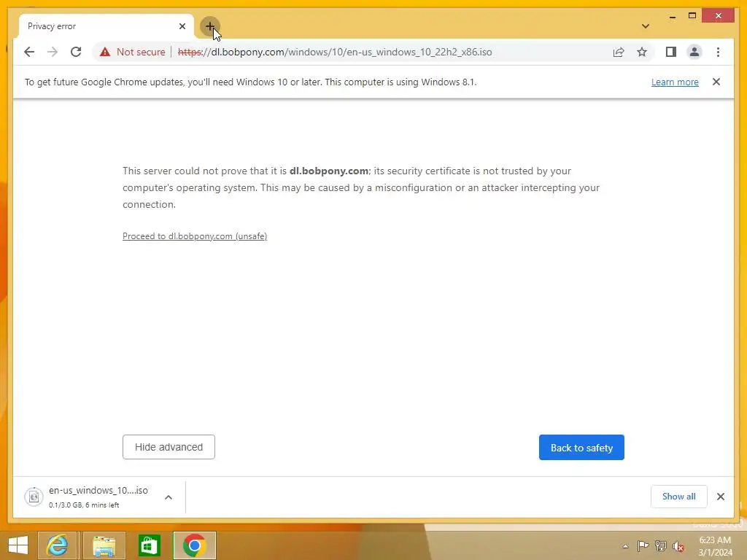The height and width of the screenshot is (560, 747).
Task: Open the Chrome profile avatar
Action: tap(694, 52)
